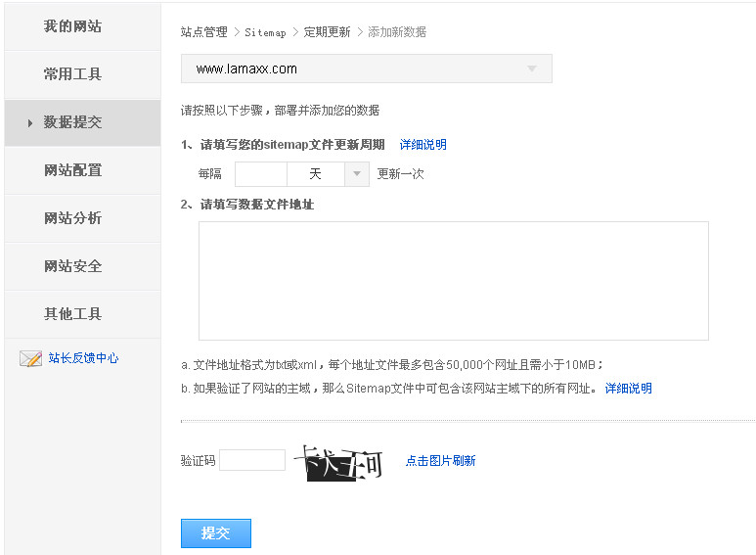Open 其他工具 in the sidebar
Viewport: 756px width, 555px height.
pos(72,314)
